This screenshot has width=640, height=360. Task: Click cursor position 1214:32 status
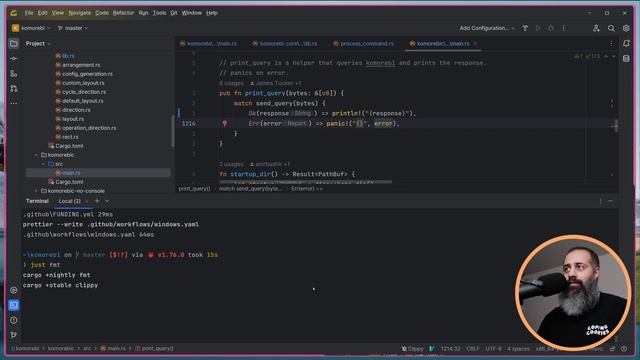[x=450, y=349]
